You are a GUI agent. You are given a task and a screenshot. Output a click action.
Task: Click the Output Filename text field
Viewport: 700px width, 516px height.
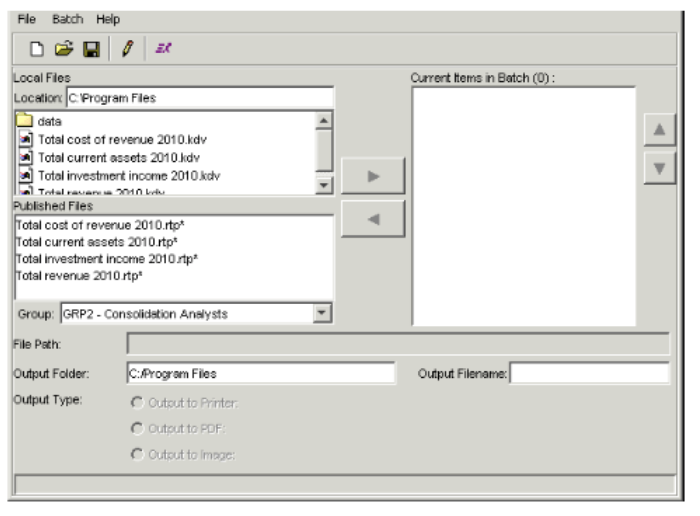click(x=590, y=373)
